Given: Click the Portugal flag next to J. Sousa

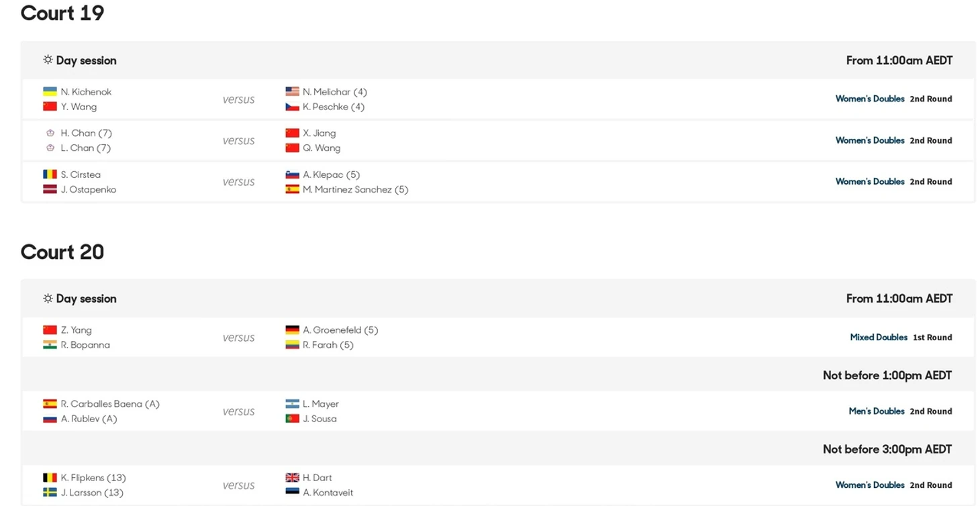Looking at the screenshot, I should (292, 419).
